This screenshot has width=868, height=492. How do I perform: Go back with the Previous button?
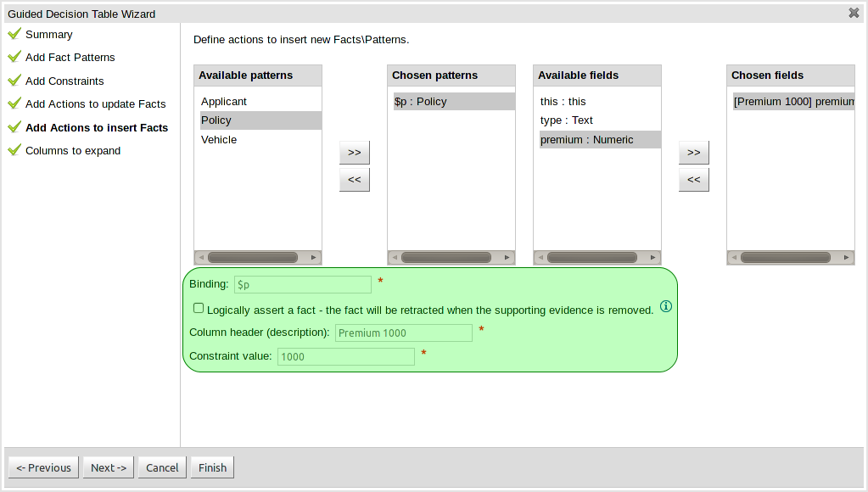tap(43, 467)
